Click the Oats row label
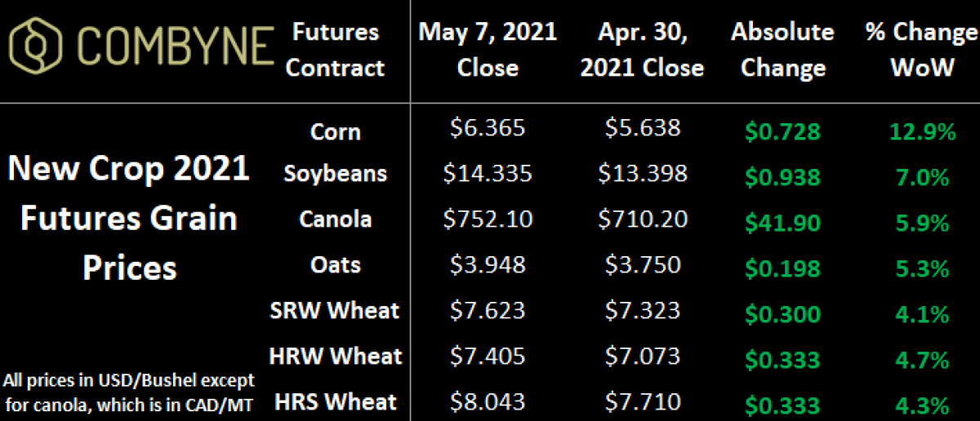980x421 pixels. point(335,265)
